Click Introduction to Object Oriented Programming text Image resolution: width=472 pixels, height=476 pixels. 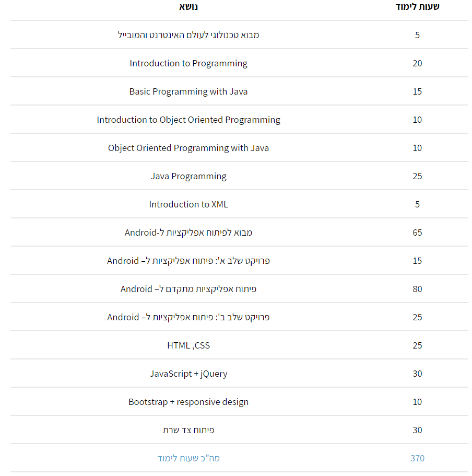[x=188, y=120]
